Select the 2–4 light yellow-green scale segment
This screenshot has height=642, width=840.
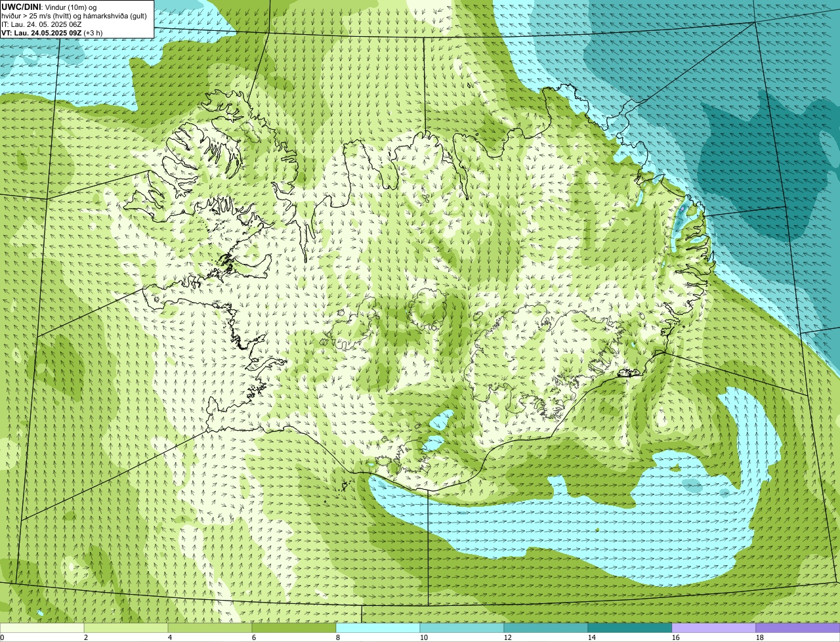(126, 628)
